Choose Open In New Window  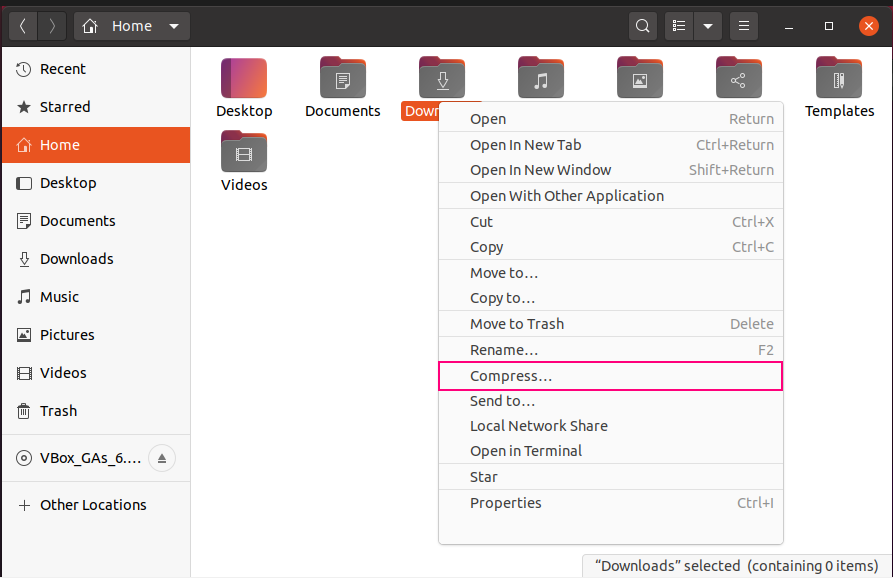(611, 170)
